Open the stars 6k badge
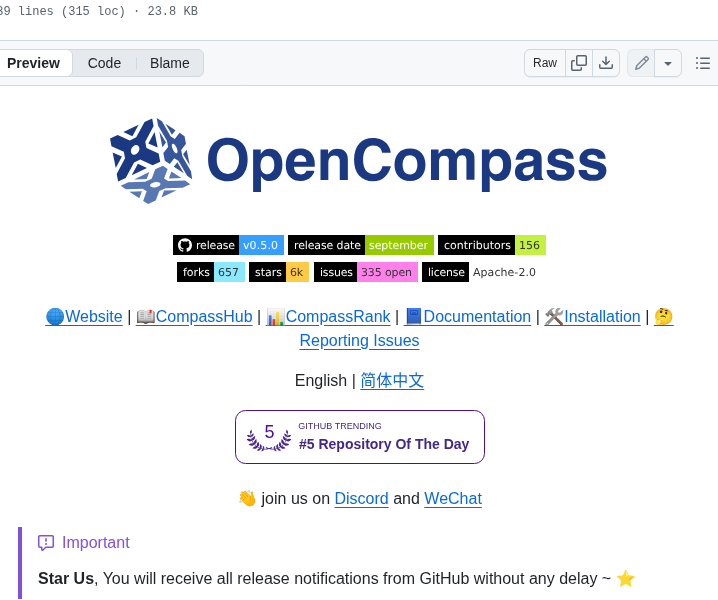Screen dimensions: 718x600 [278, 272]
